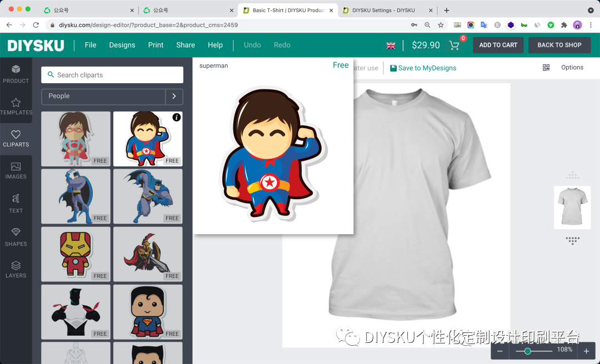
Task: Click the $29.90 price label
Action: [x=426, y=45]
